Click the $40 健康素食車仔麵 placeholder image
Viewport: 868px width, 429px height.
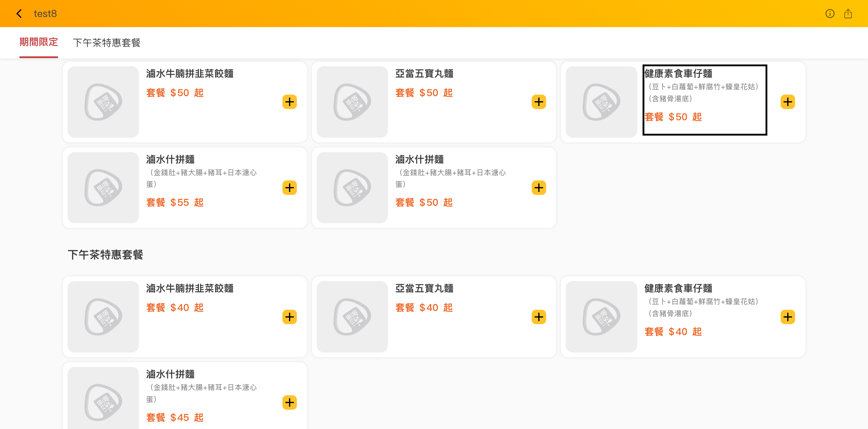pos(601,317)
